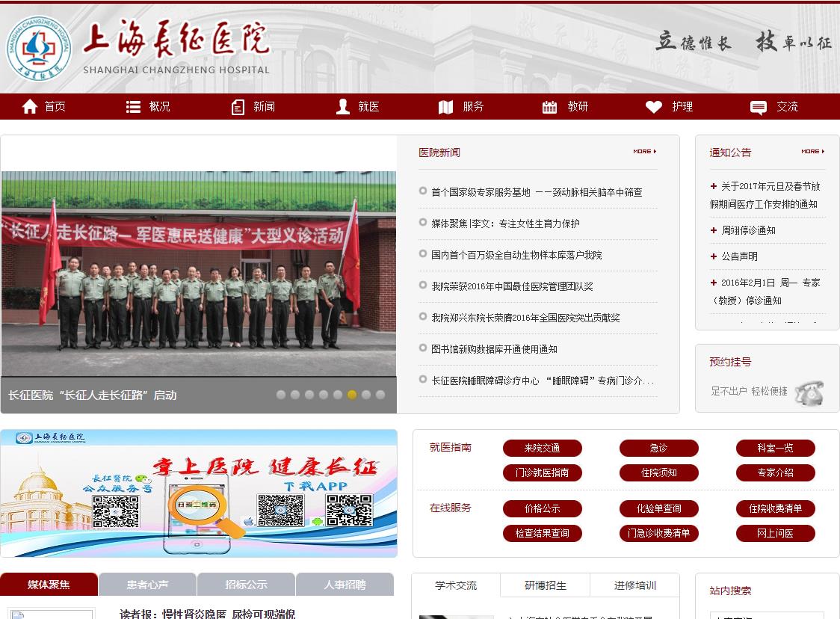Image resolution: width=840 pixels, height=619 pixels.
Task: Click the heart icon beside 护理
Action: point(654,107)
